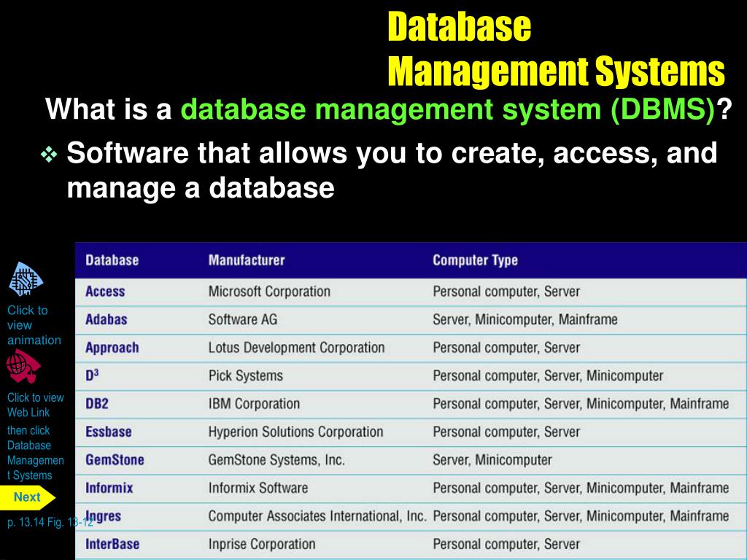The width and height of the screenshot is (747, 560).
Task: Click the 'Computer Type' column header
Action: [x=475, y=260]
